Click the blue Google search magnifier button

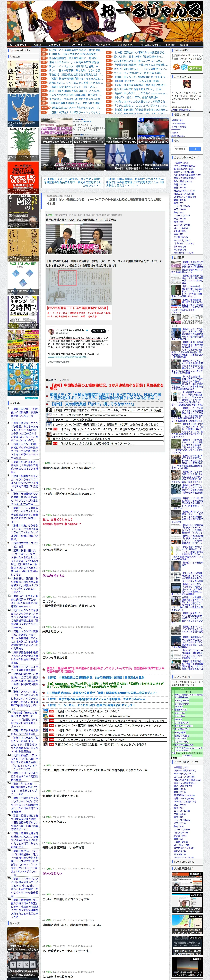point(195,149)
